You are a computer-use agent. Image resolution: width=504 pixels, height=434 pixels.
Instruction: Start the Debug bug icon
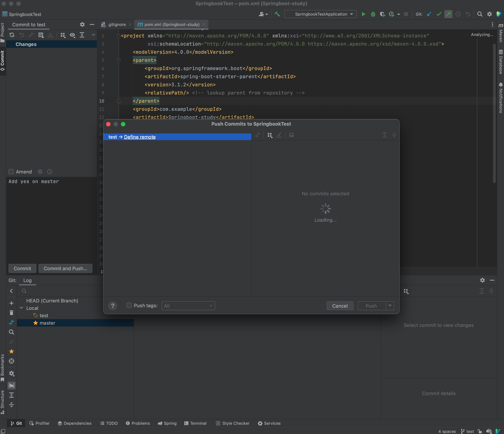[x=373, y=14]
